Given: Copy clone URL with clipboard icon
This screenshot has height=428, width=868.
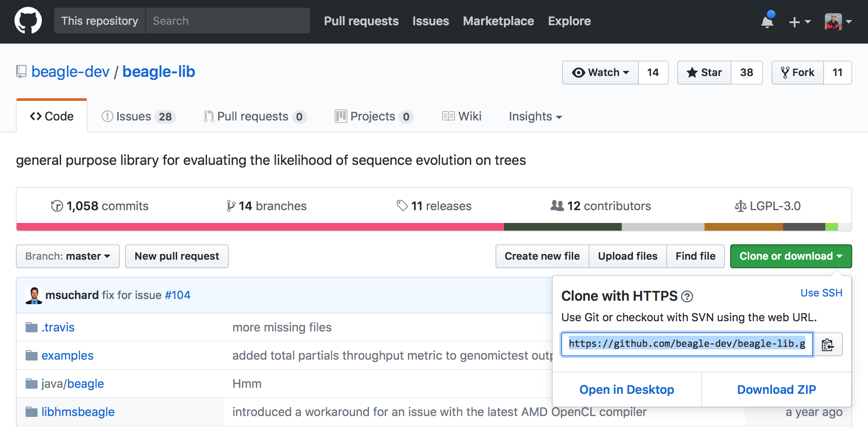Looking at the screenshot, I should [827, 344].
